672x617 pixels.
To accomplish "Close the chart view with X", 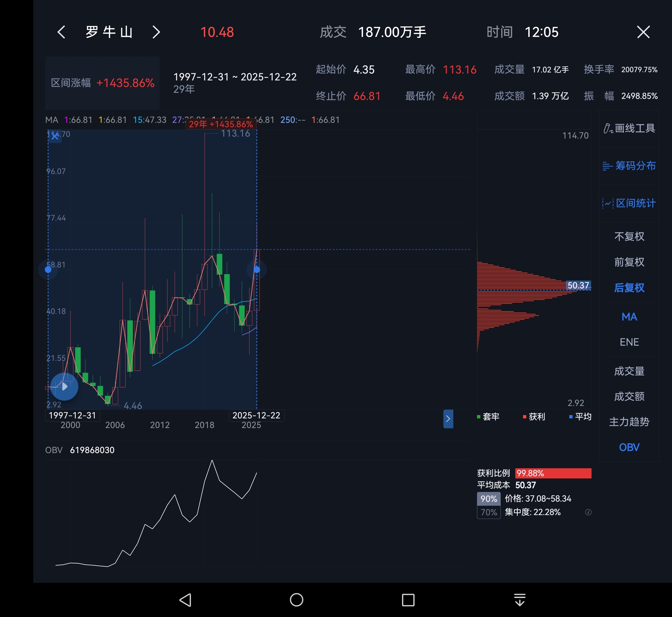I will tap(643, 33).
